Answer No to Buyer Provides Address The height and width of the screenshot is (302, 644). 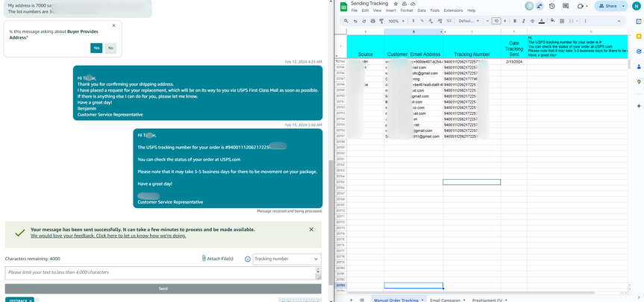click(x=110, y=48)
